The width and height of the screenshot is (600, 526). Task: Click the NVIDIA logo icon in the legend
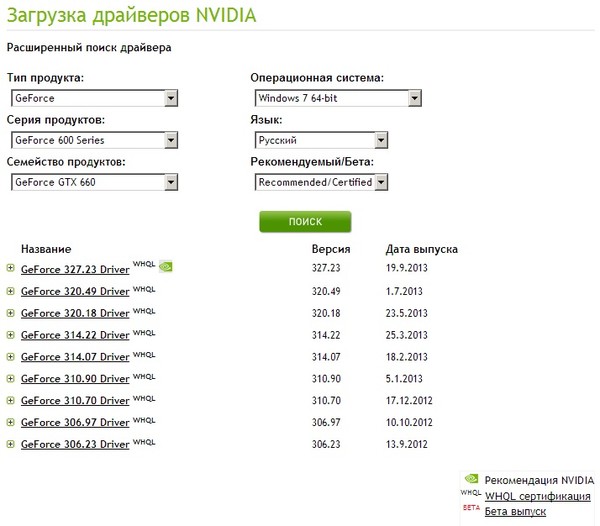pyautogui.click(x=471, y=479)
